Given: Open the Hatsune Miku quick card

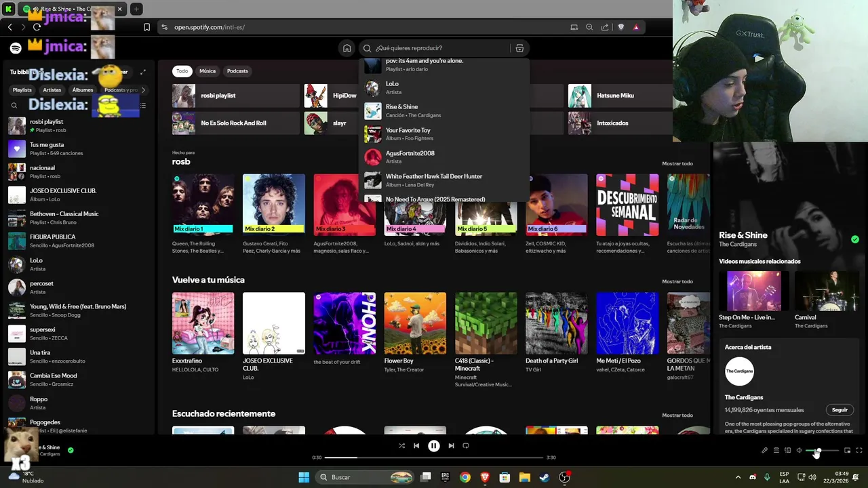Looking at the screenshot, I should tap(620, 96).
